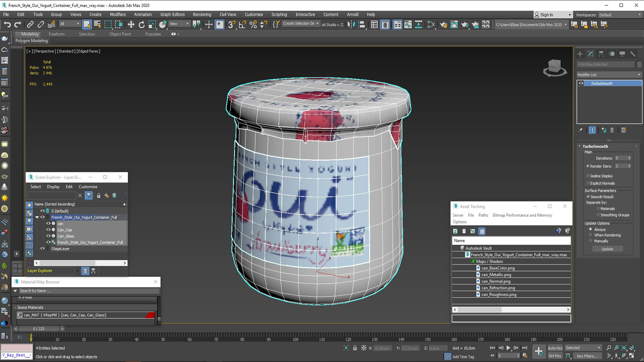Collapse the TurboSmooth rollout
The image size is (644, 362).
[x=579, y=146]
